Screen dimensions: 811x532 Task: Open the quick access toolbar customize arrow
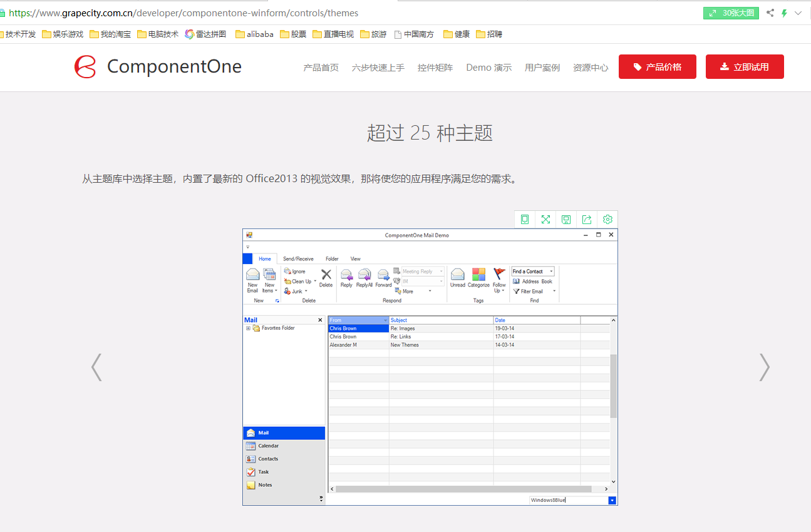coord(247,247)
